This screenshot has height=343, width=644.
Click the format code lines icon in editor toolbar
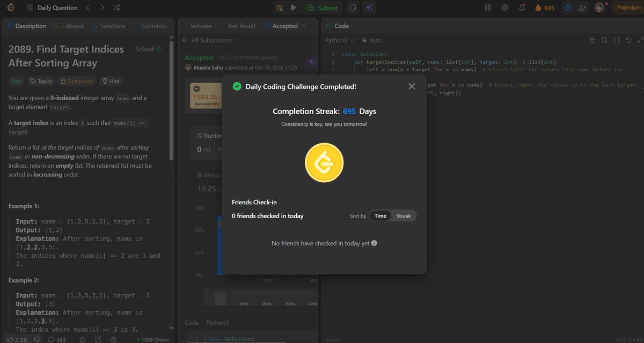coord(592,40)
